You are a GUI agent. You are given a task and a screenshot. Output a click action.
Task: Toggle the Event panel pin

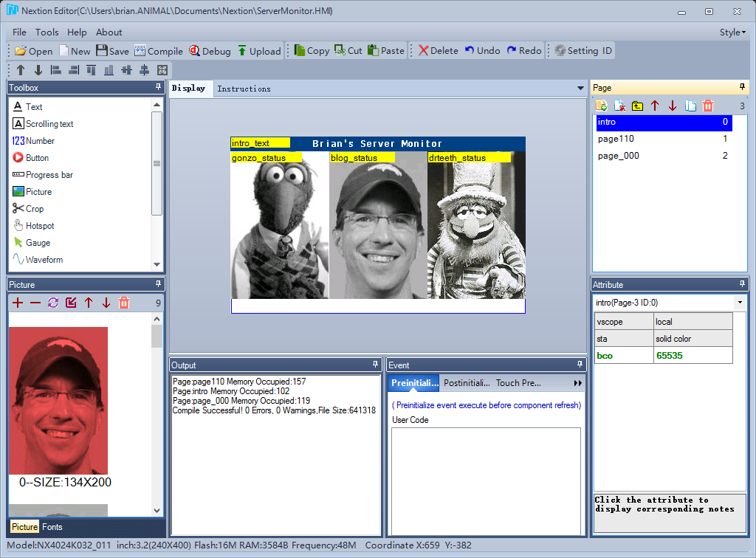pos(580,365)
